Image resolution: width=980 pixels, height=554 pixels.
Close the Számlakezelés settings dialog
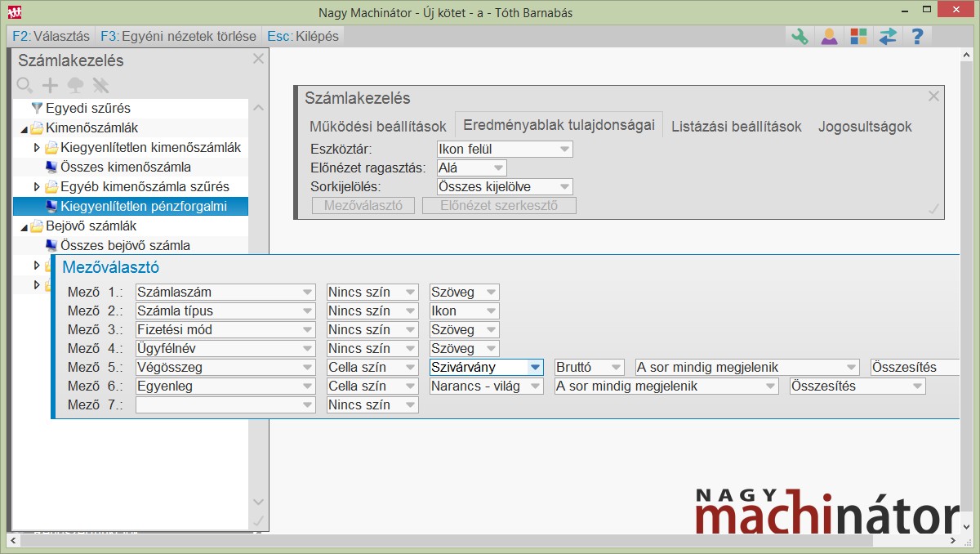pyautogui.click(x=934, y=96)
